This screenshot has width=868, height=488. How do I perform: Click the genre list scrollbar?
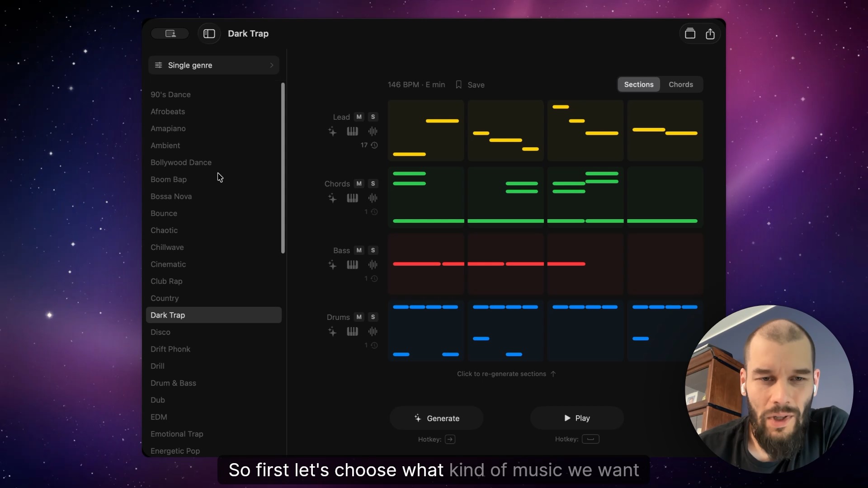point(283,168)
